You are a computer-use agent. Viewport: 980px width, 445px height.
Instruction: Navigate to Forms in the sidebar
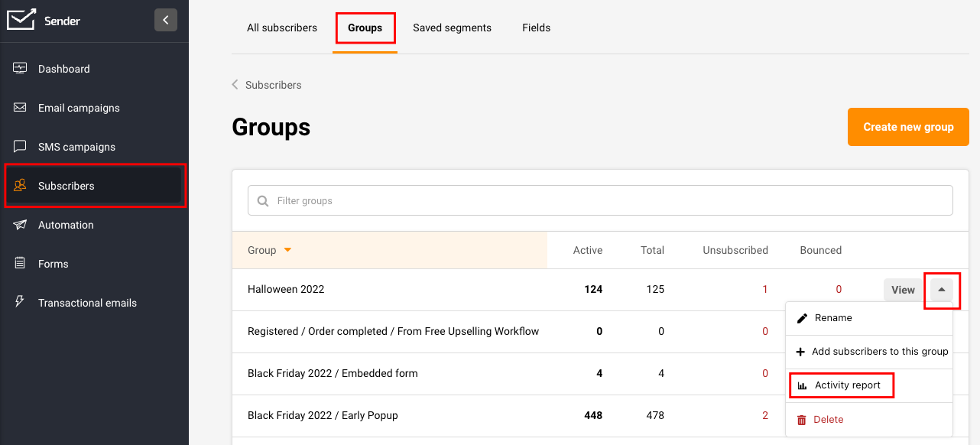54,264
